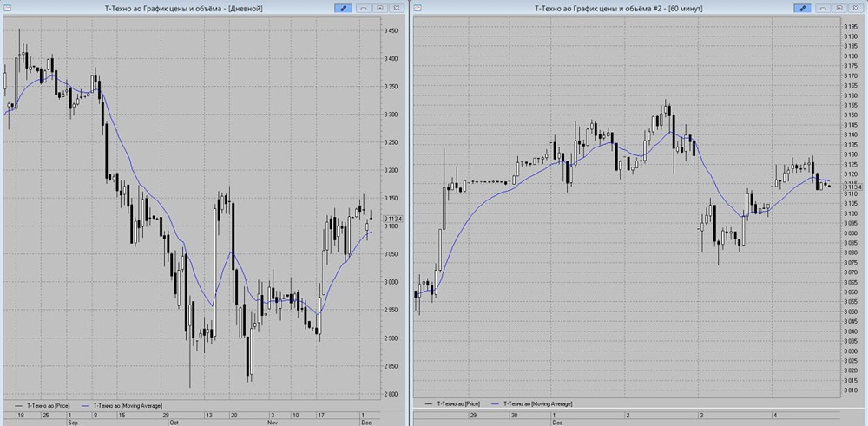Click the date 30 marker on the 60-minute time axis

click(515, 415)
